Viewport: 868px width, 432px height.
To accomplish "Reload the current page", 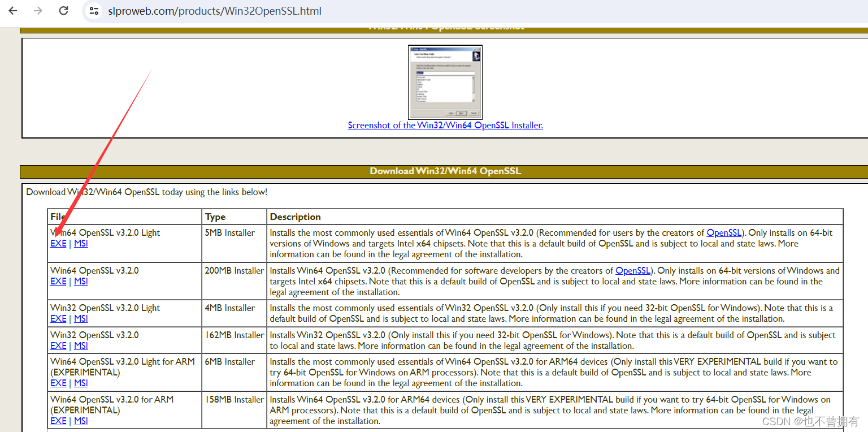I will pyautogui.click(x=63, y=10).
